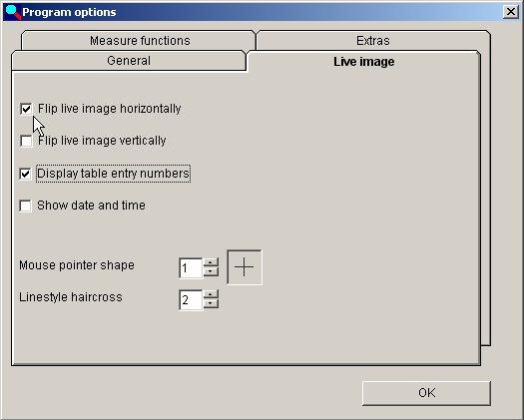Viewport: 524px width, 420px height.
Task: Click the magnifier application icon in title bar
Action: 13,12
